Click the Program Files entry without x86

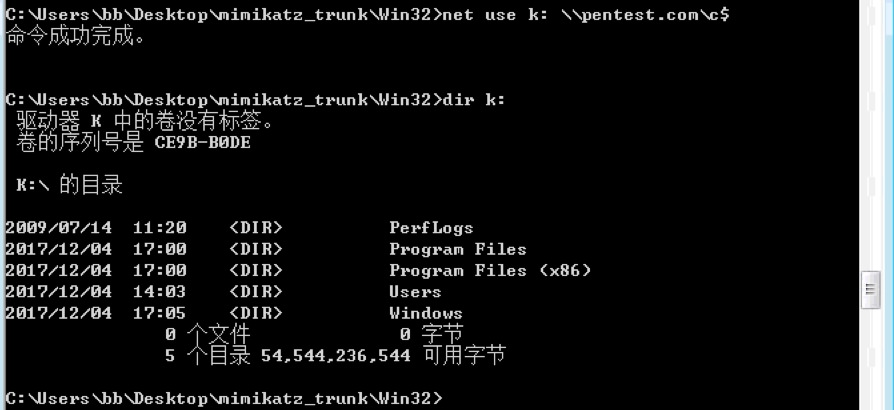[x=458, y=249]
